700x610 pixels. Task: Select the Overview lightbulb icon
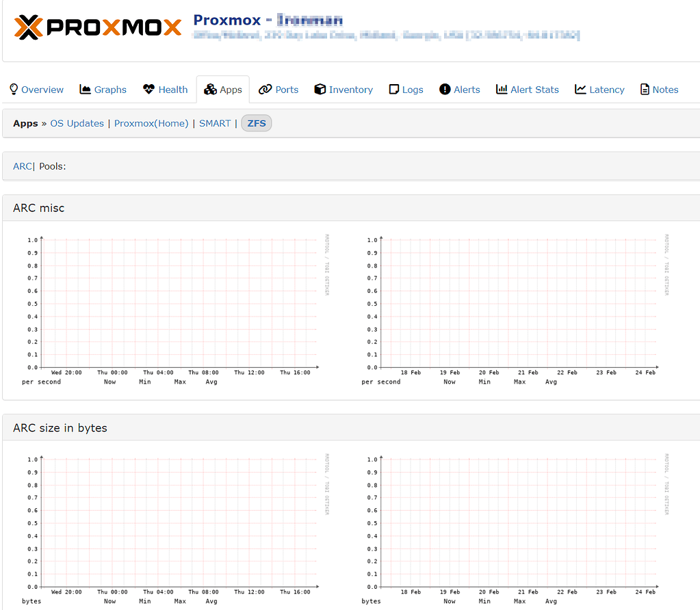pos(14,89)
